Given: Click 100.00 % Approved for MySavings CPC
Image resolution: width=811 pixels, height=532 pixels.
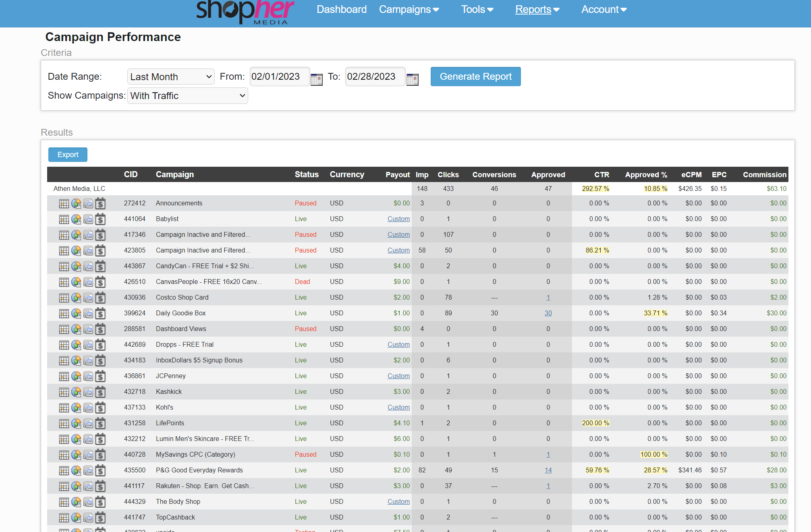Looking at the screenshot, I should (654, 455).
